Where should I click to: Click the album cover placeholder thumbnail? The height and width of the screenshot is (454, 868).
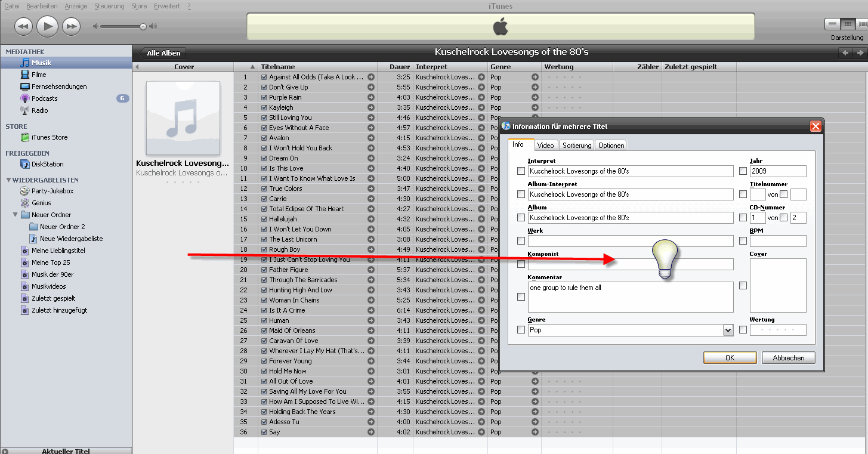click(x=183, y=118)
